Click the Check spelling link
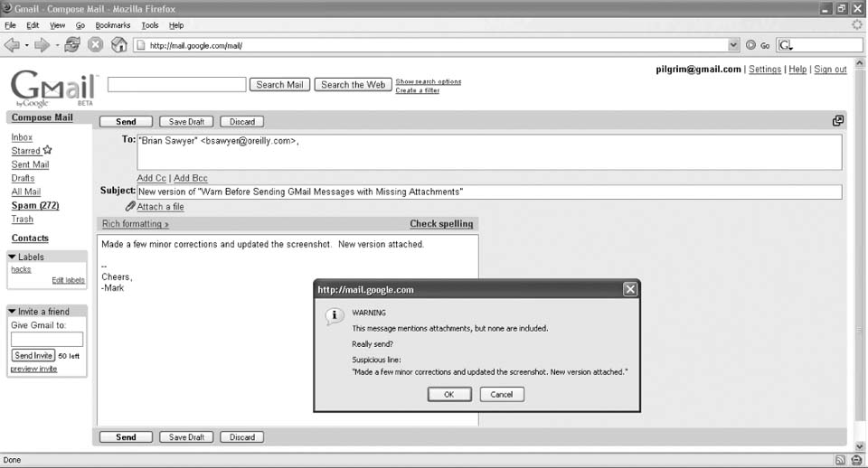This screenshot has height=468, width=868. pyautogui.click(x=441, y=224)
